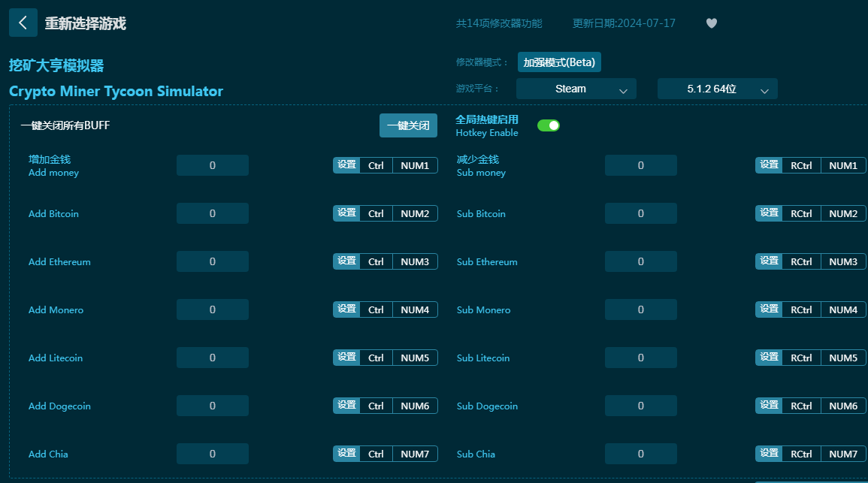
Task: Click 设置 for the Sub Dogecoin hotkey
Action: click(x=769, y=406)
